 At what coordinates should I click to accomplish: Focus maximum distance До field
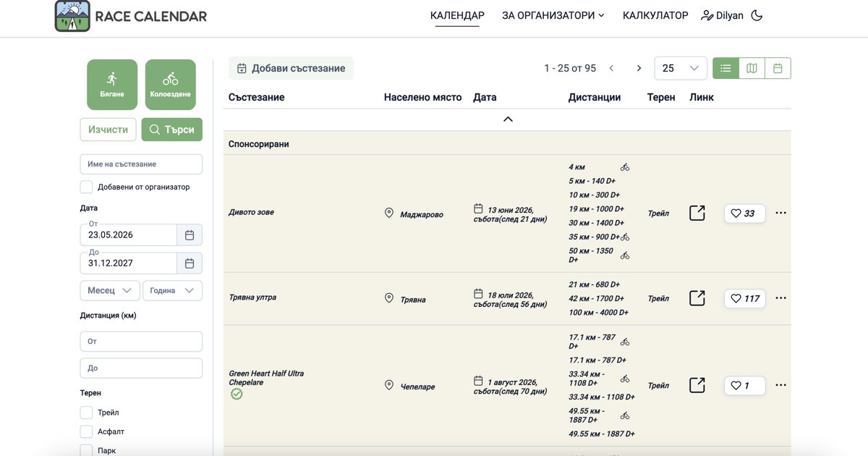(x=141, y=368)
